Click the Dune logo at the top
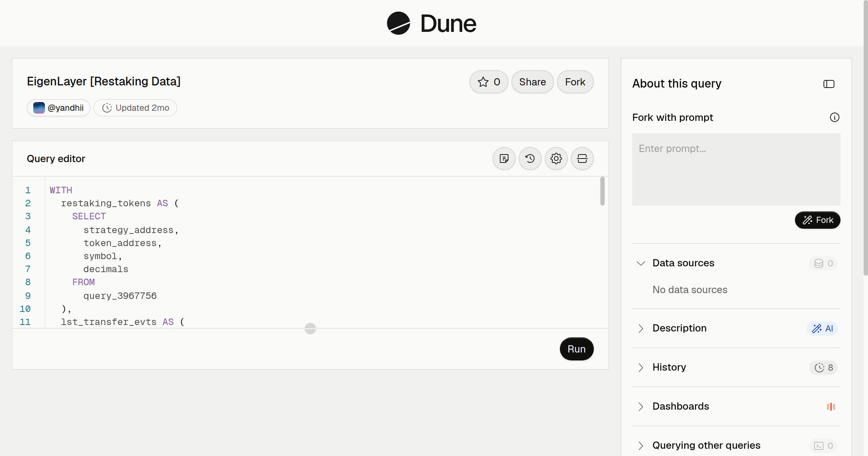The width and height of the screenshot is (868, 456). [x=431, y=23]
